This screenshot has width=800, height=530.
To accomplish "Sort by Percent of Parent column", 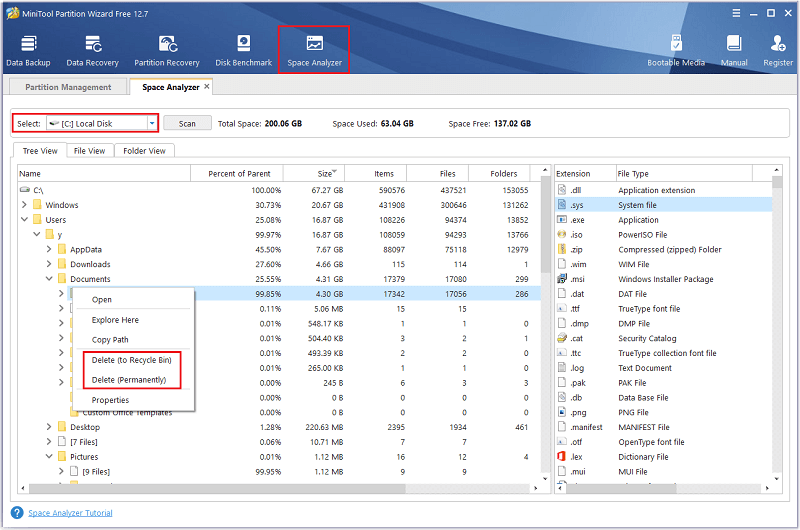I will click(237, 173).
